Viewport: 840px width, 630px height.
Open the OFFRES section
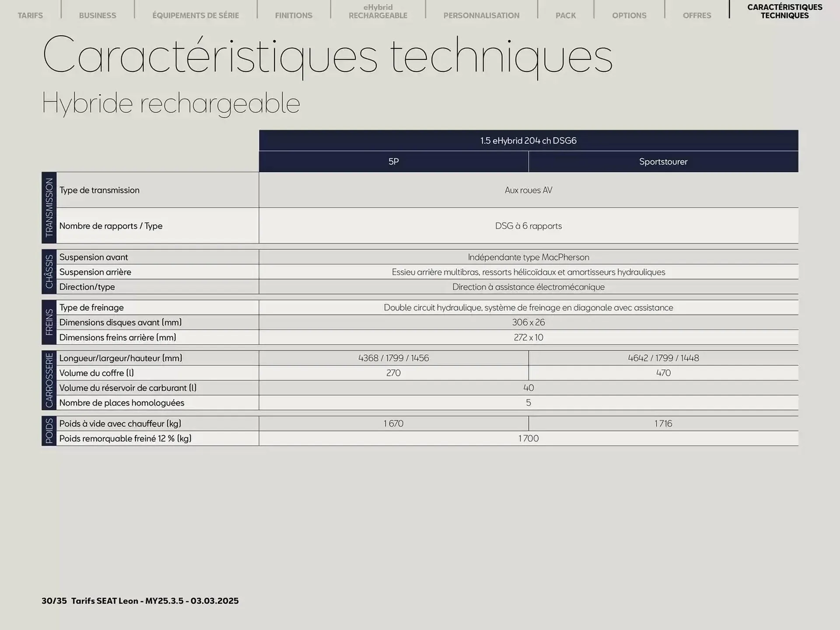click(696, 15)
